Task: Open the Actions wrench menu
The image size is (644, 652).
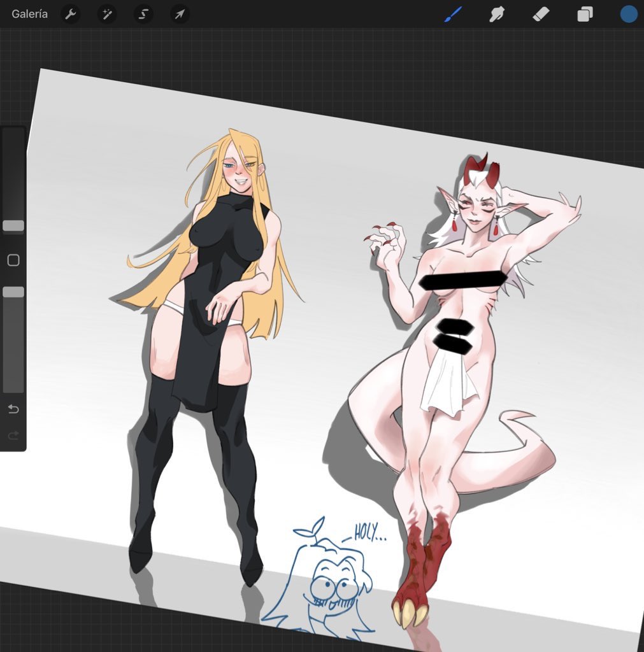Action: coord(70,14)
